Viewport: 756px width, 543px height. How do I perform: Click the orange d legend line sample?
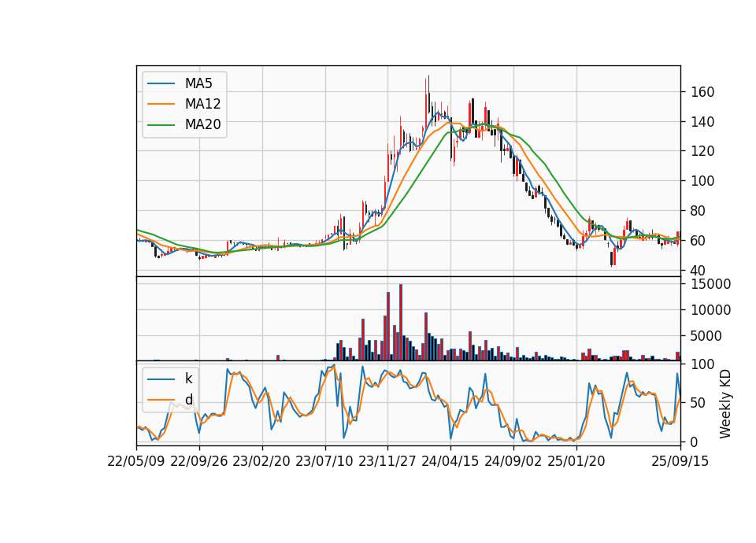[x=161, y=400]
